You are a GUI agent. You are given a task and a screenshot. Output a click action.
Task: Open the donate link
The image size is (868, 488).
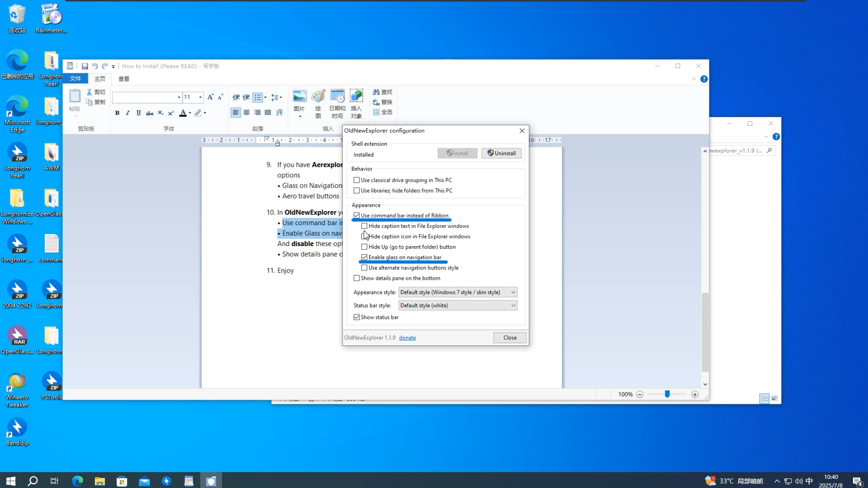point(408,338)
